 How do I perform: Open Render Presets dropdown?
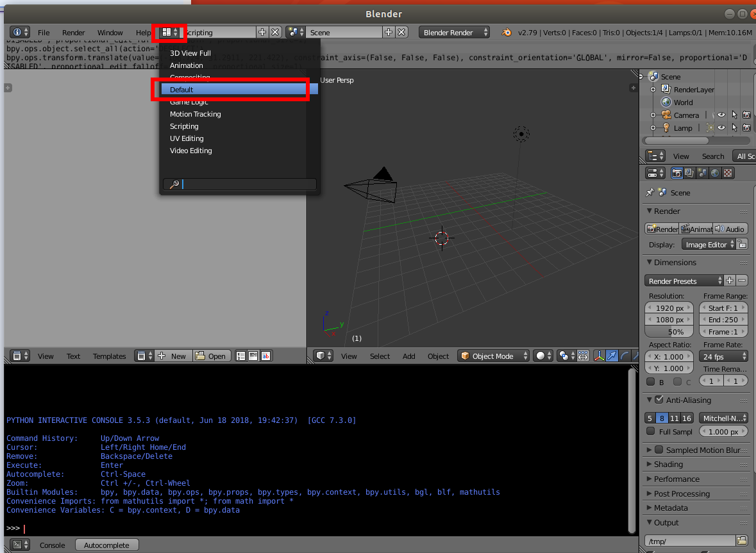click(x=684, y=281)
